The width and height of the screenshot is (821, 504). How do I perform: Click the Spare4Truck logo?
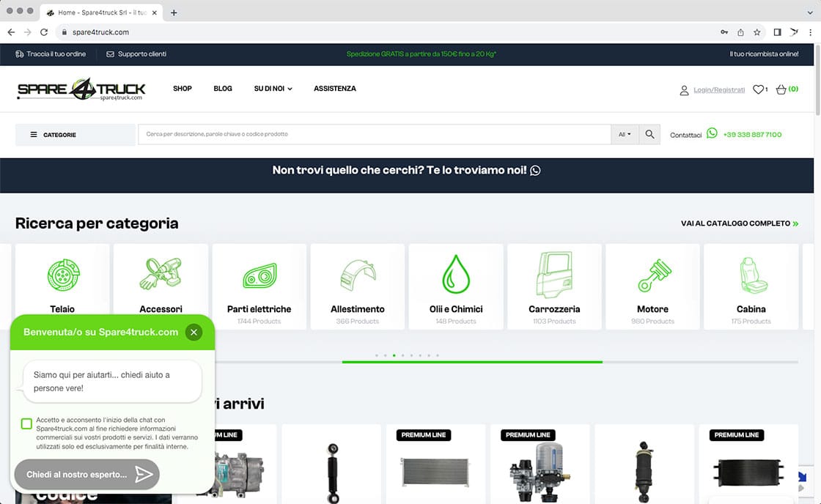point(81,89)
